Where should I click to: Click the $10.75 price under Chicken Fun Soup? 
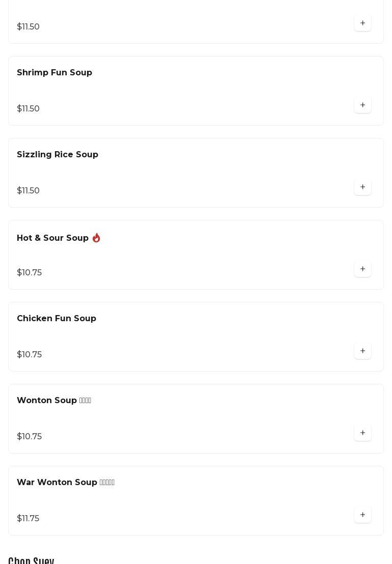(x=29, y=354)
